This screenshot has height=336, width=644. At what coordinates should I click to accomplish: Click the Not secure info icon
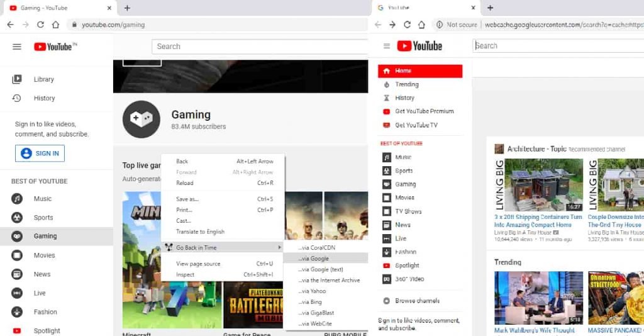point(440,25)
